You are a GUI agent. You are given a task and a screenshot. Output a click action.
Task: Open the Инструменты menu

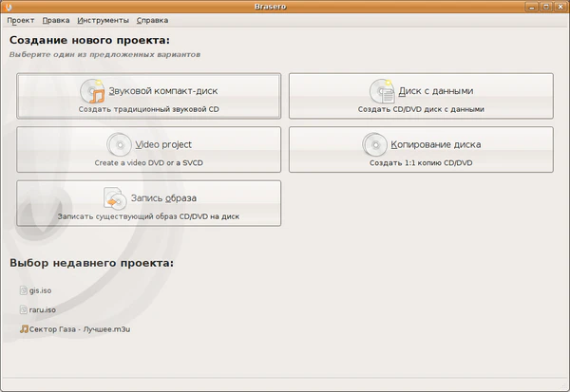pyautogui.click(x=104, y=20)
